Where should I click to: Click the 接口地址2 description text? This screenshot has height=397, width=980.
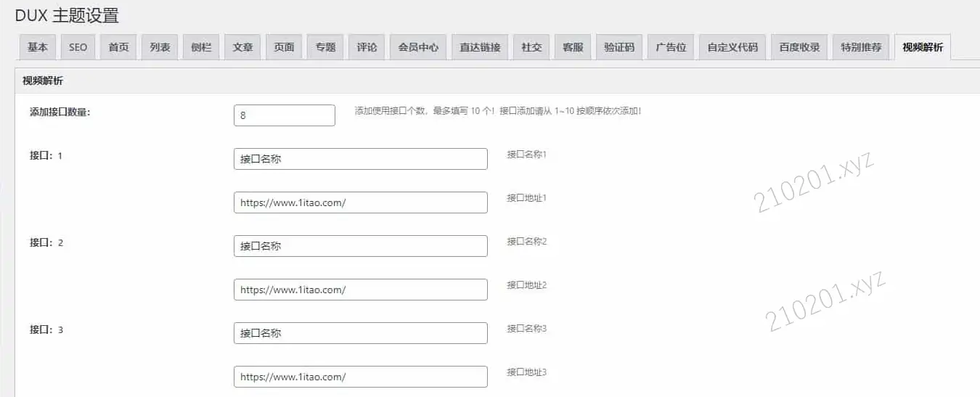(526, 285)
